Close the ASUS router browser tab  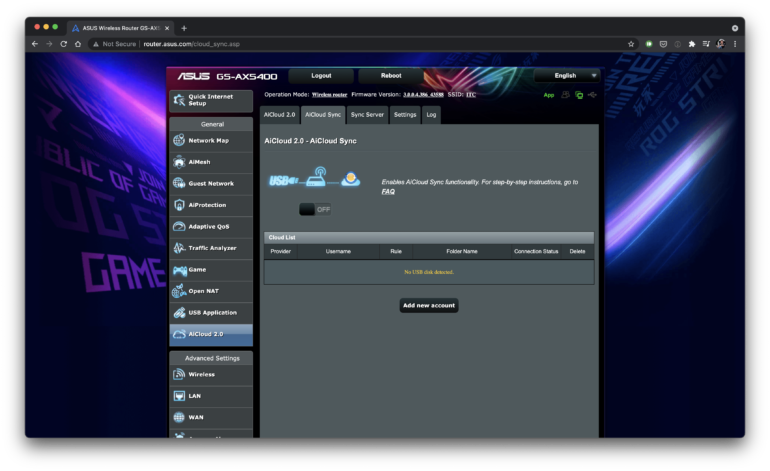(167, 28)
